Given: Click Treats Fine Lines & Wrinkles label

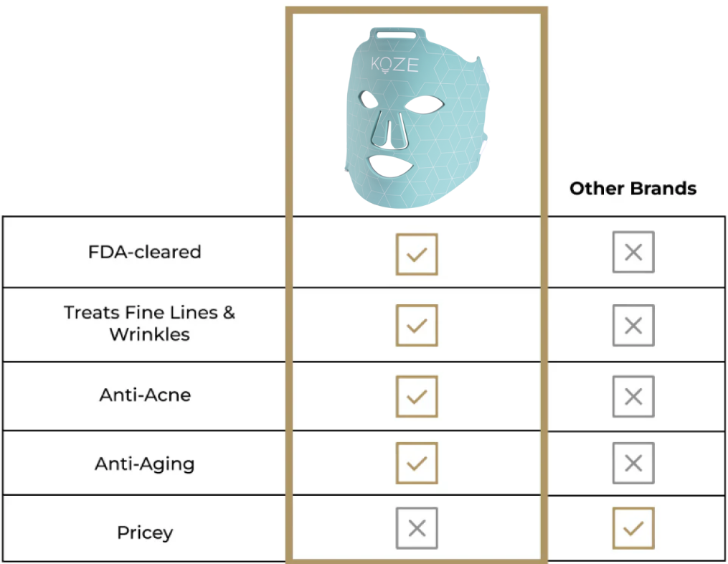Looking at the screenshot, I should pos(149,324).
